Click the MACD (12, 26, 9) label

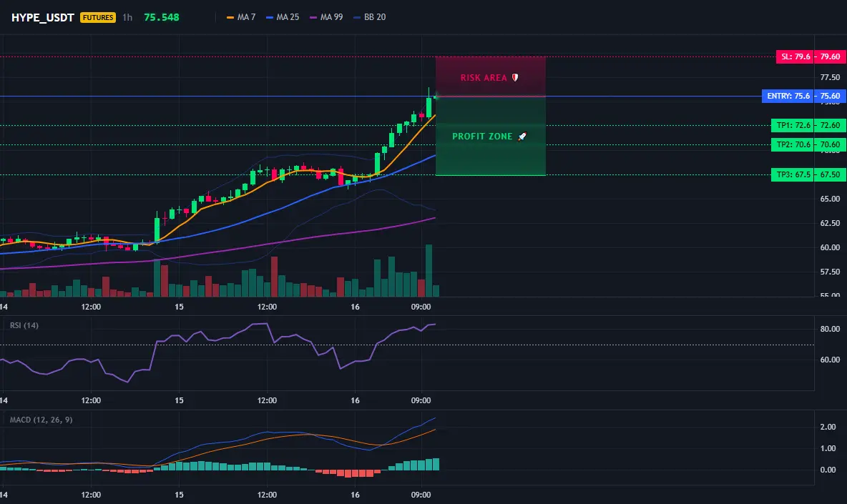pyautogui.click(x=41, y=420)
